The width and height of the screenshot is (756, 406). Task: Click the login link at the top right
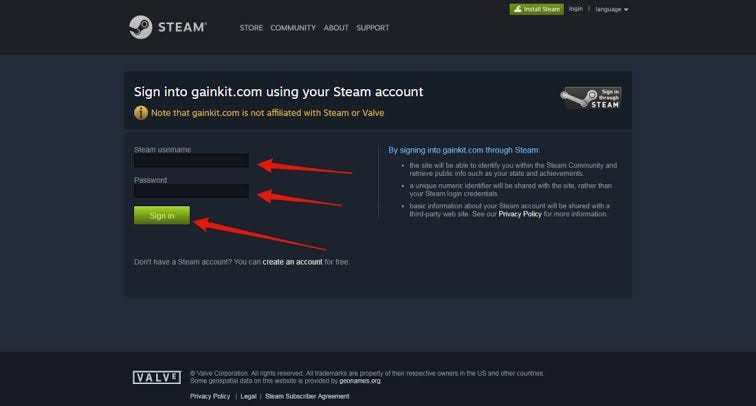coord(576,9)
